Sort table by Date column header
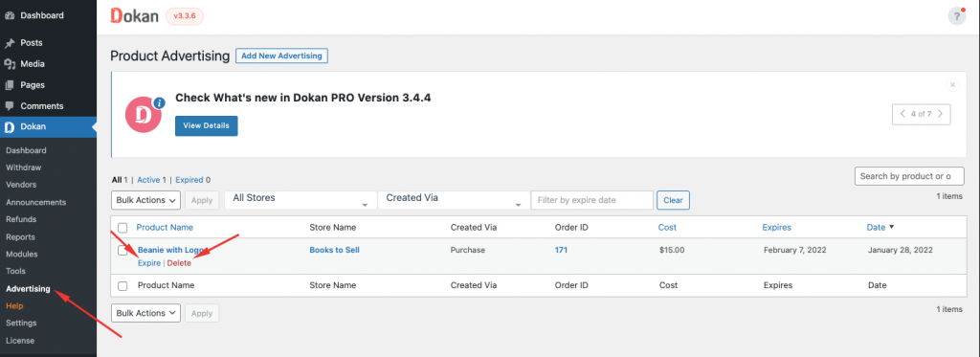 [876, 228]
